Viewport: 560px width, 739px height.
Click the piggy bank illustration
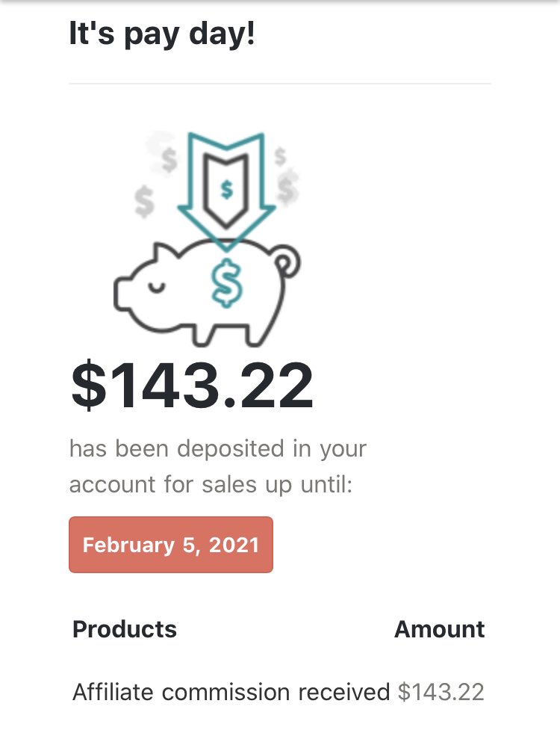pyautogui.click(x=208, y=292)
